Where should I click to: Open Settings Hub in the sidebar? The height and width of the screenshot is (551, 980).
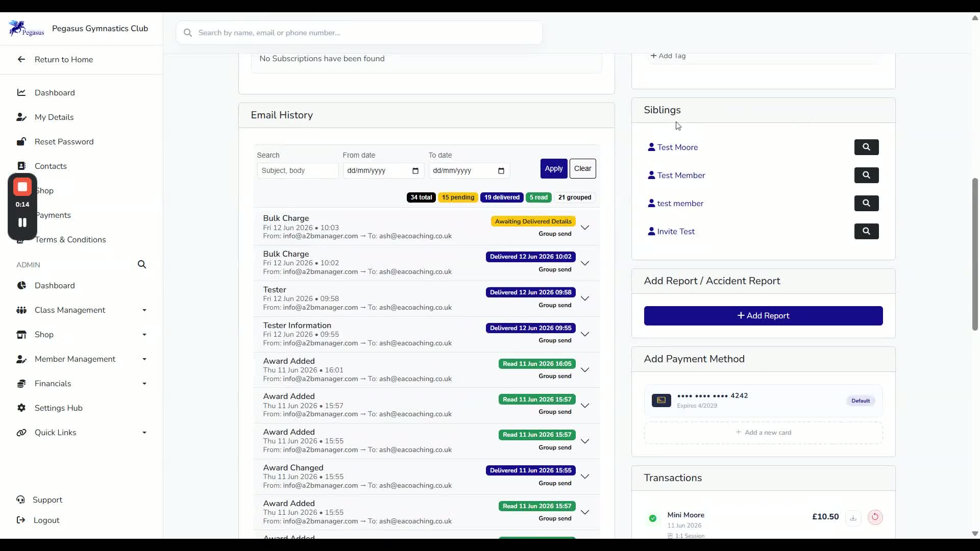tap(58, 408)
